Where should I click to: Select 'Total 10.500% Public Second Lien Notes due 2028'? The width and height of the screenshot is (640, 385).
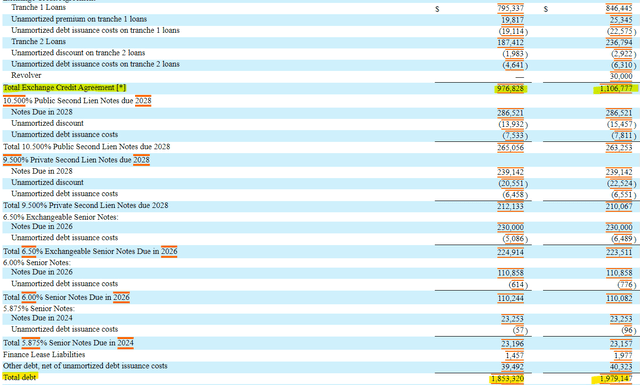coord(87,147)
